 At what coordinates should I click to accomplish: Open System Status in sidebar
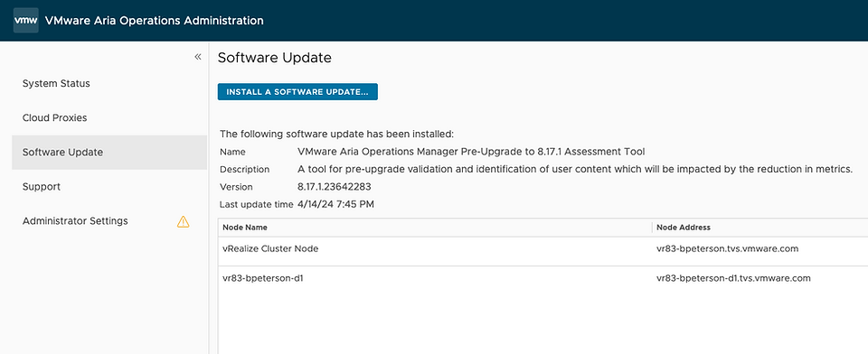[56, 83]
